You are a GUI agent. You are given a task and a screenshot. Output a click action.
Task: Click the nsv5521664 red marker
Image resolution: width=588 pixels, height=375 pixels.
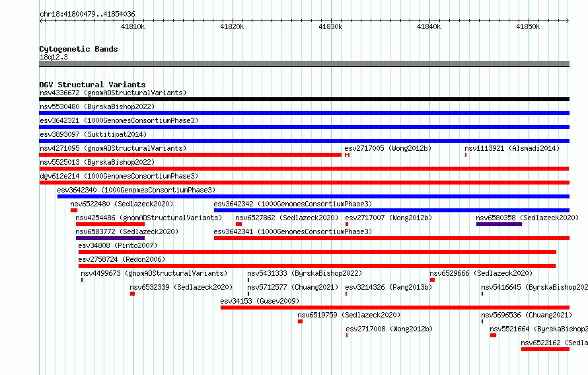[493, 335]
